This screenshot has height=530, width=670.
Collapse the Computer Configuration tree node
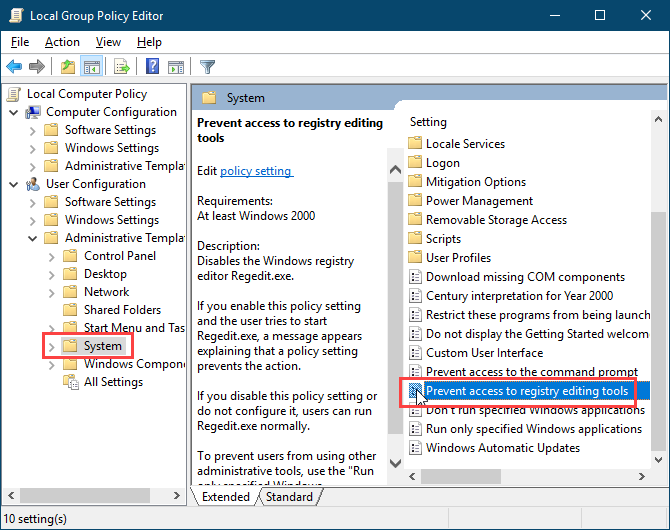[14, 112]
